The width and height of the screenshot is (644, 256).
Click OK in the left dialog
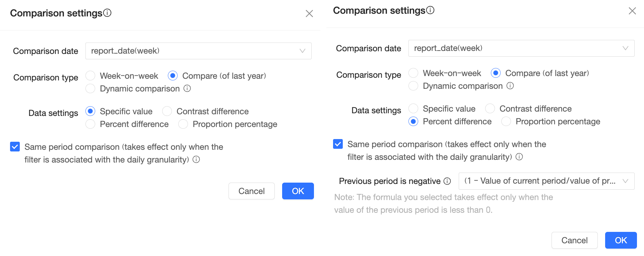point(298,191)
